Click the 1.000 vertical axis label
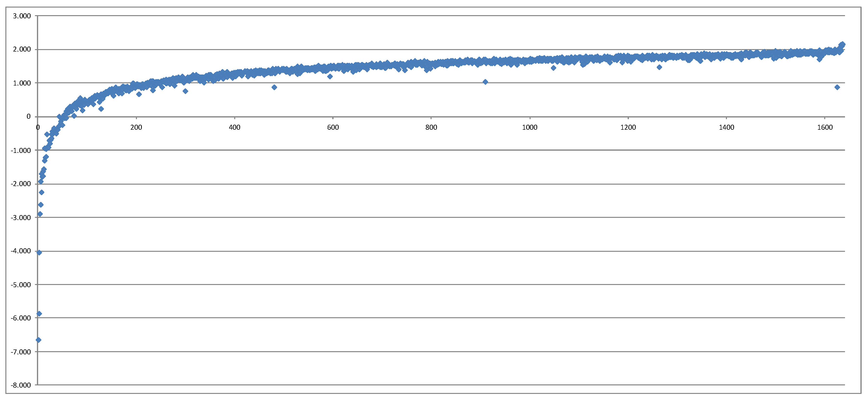Image resolution: width=868 pixels, height=401 pixels. (x=22, y=83)
